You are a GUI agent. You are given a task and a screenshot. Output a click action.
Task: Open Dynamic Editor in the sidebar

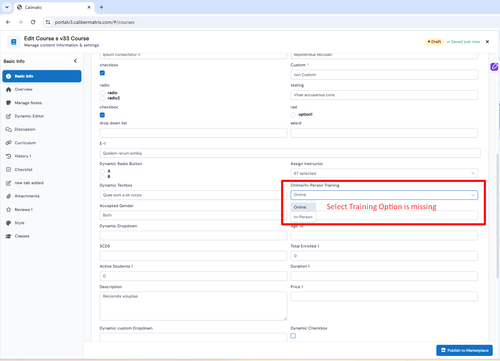[29, 116]
